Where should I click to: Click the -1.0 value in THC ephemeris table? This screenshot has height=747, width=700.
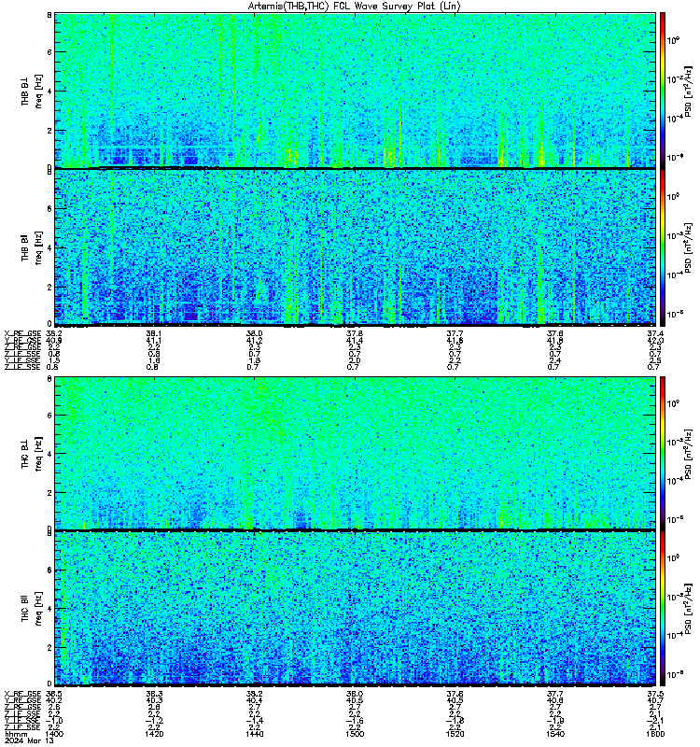(x=54, y=721)
